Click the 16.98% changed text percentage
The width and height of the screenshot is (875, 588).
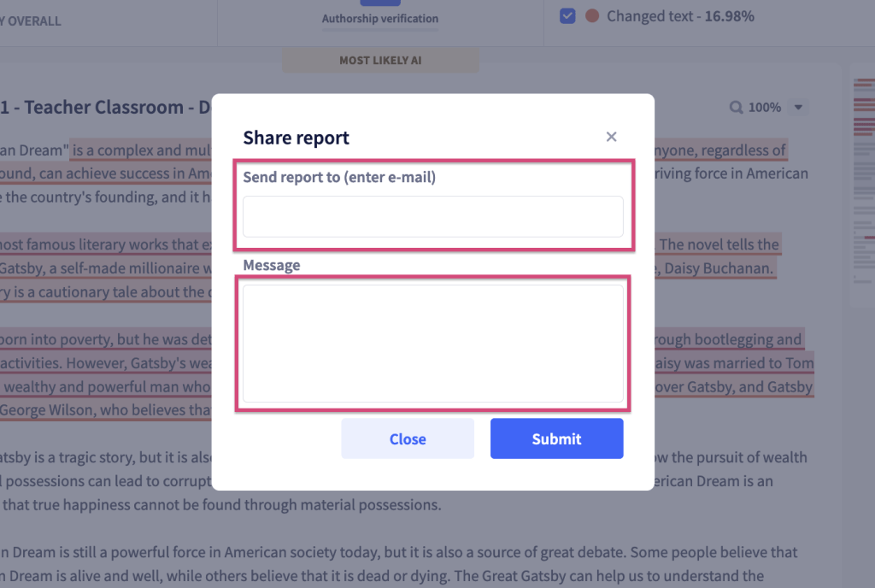(729, 16)
